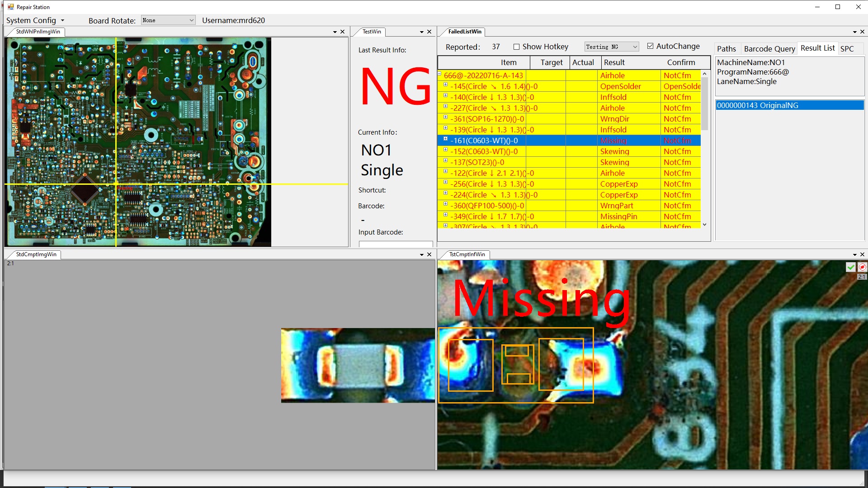
Task: Collapse the 666@-20220716-A-143 root node
Action: click(x=439, y=74)
